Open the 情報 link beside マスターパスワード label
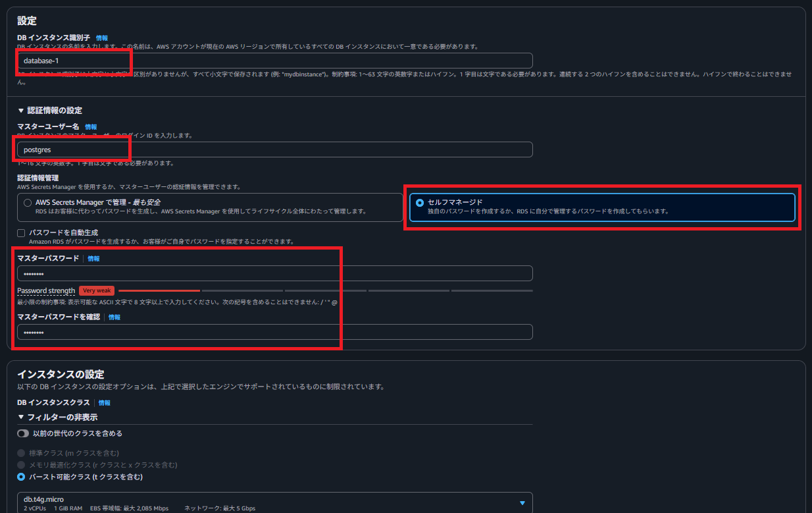The width and height of the screenshot is (812, 513). [x=94, y=259]
